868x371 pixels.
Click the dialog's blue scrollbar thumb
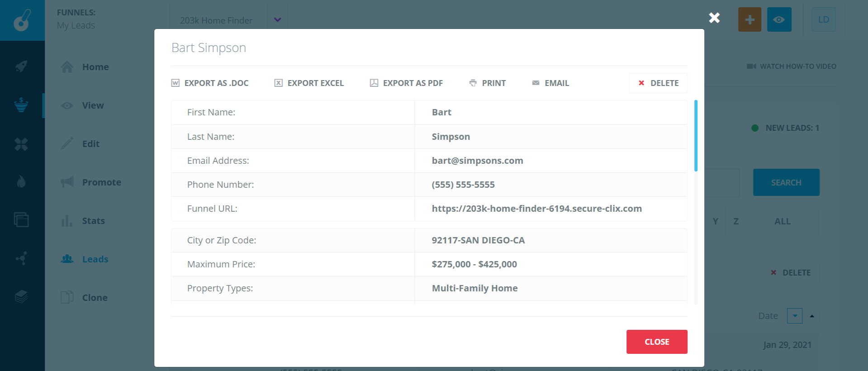pos(696,136)
